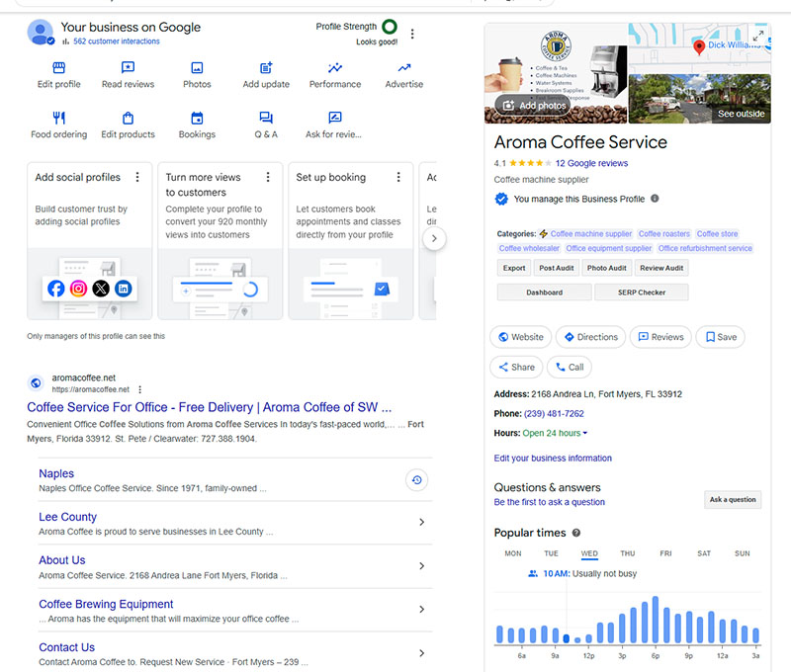
Task: Click Facebook icon in social profiles card
Action: [56, 289]
